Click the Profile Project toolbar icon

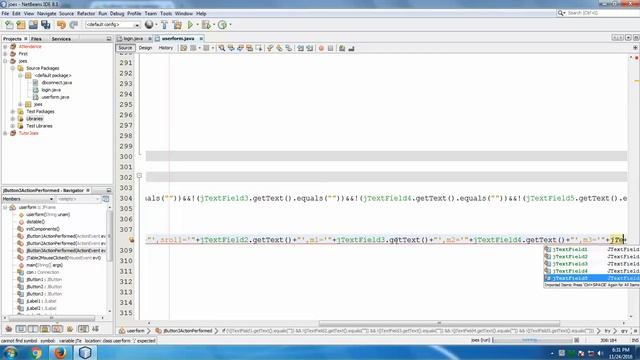click(x=222, y=25)
